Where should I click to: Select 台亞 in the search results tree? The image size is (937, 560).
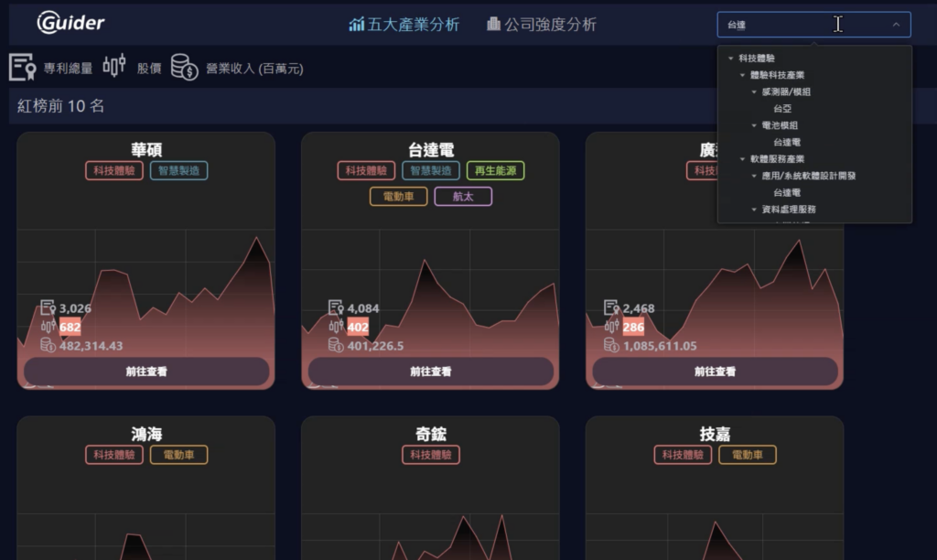point(782,108)
